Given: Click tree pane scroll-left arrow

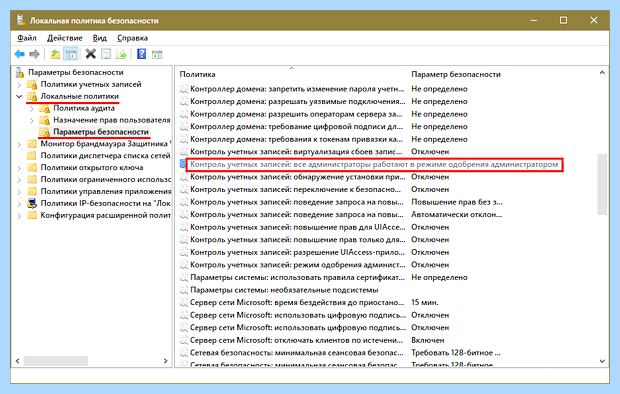Looking at the screenshot, I should coord(17,361).
